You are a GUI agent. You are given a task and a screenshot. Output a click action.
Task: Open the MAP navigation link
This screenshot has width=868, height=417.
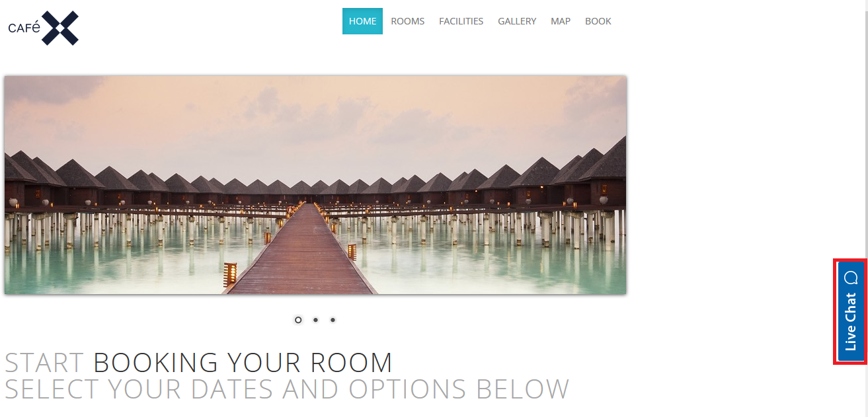[561, 21]
